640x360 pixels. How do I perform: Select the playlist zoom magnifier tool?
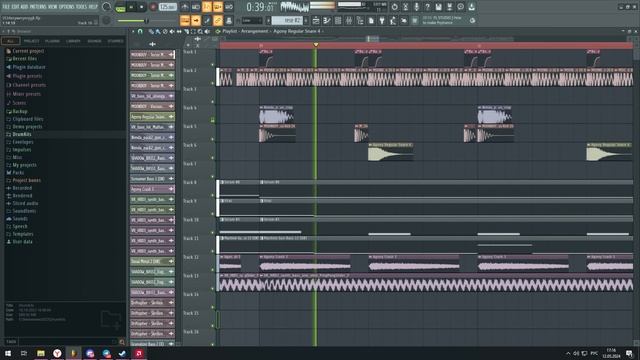(200, 31)
